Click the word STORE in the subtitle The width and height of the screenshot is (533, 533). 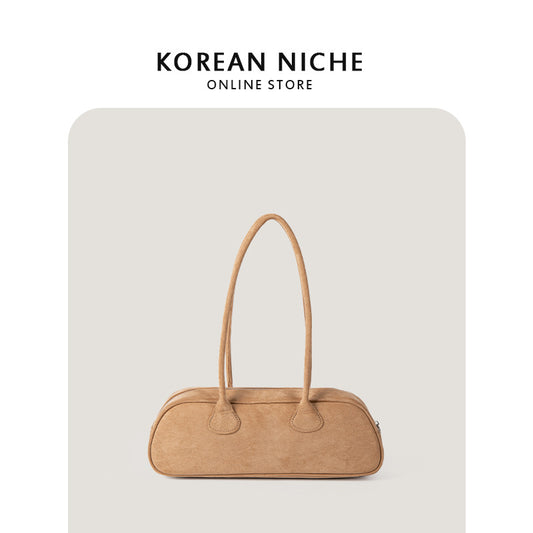[x=290, y=85]
